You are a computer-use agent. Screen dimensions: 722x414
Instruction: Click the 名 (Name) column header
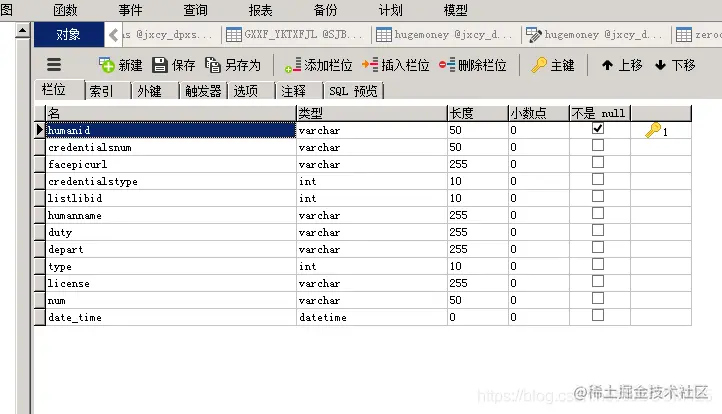pyautogui.click(x=171, y=113)
